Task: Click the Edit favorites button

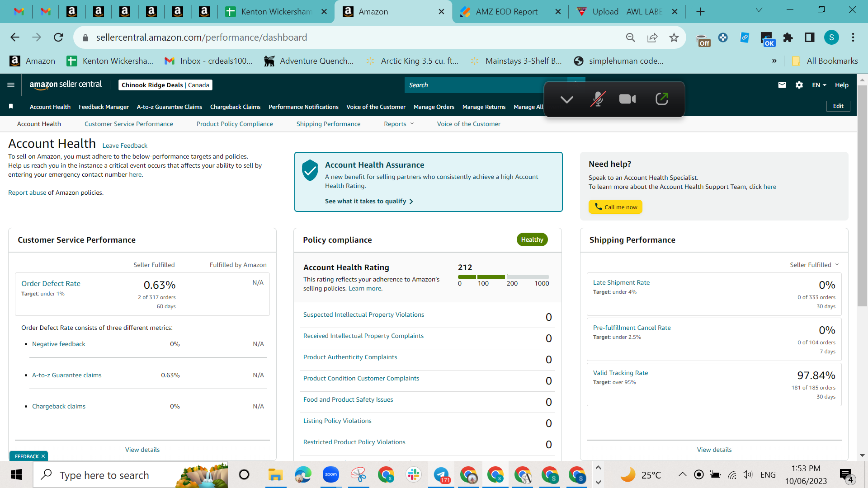Action: tap(838, 106)
